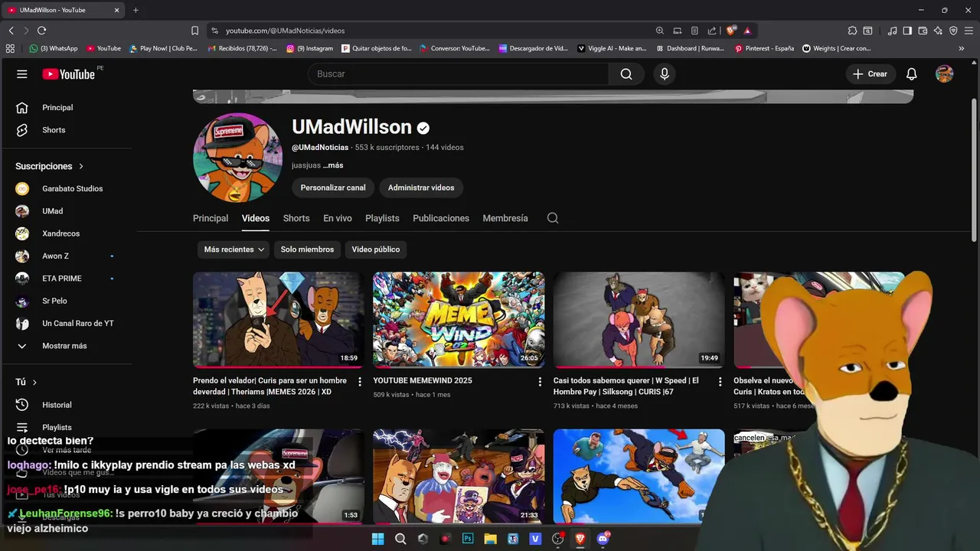The width and height of the screenshot is (980, 551).
Task: Select the Videos channel tab
Action: pyautogui.click(x=256, y=218)
